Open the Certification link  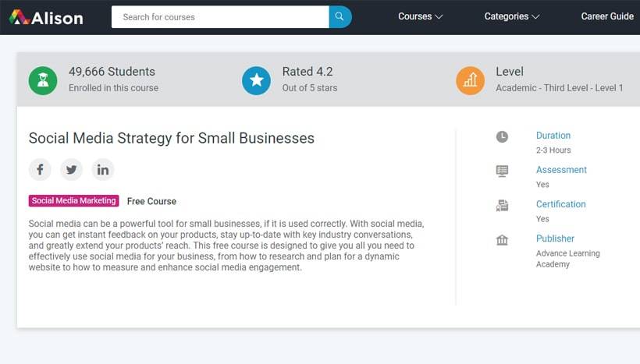560,204
